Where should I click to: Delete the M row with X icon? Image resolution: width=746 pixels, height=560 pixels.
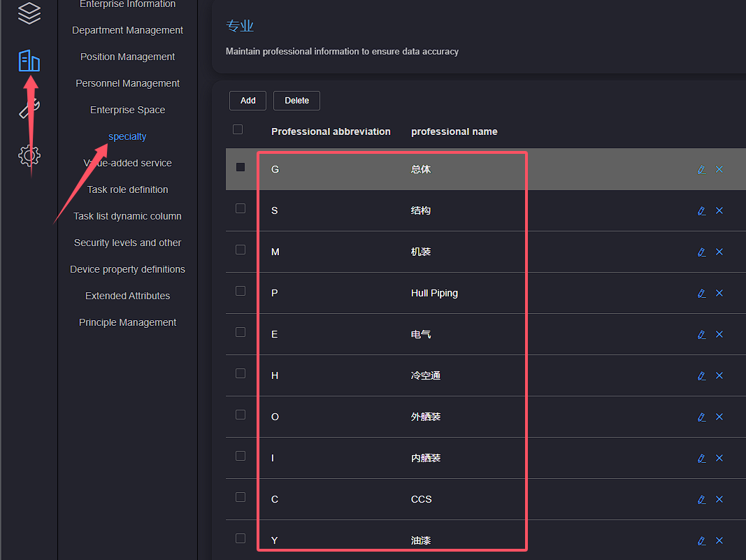coord(719,252)
